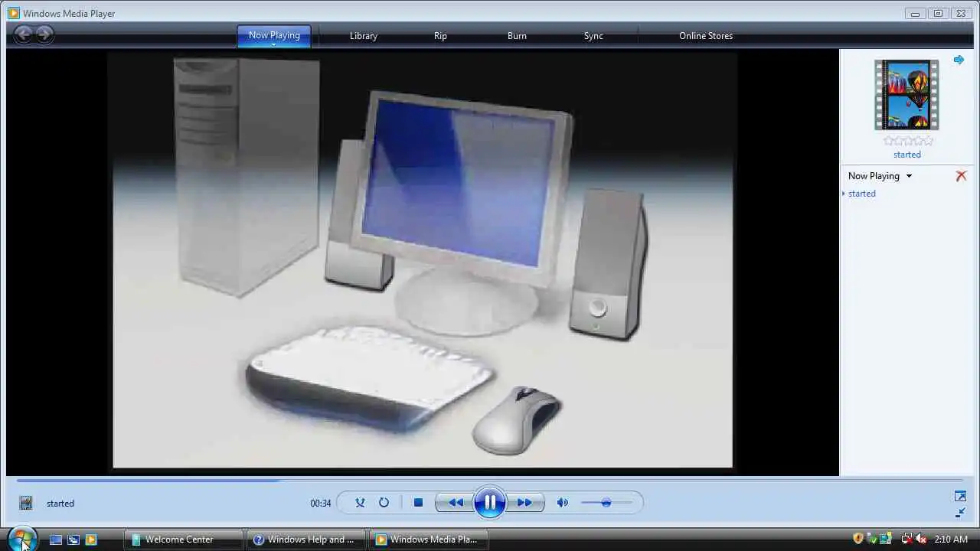Image resolution: width=980 pixels, height=551 pixels.
Task: Open the Now Playing tab
Action: [274, 36]
